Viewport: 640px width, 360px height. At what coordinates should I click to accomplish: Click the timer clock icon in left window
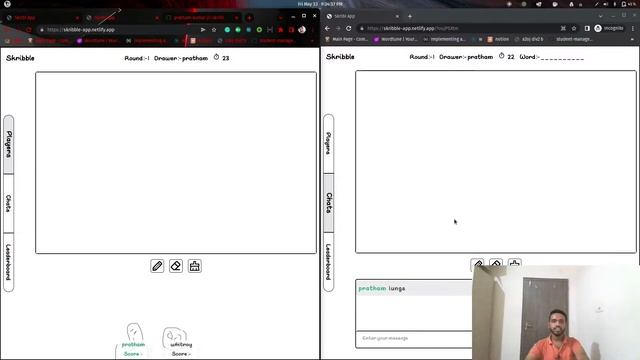[x=216, y=57]
